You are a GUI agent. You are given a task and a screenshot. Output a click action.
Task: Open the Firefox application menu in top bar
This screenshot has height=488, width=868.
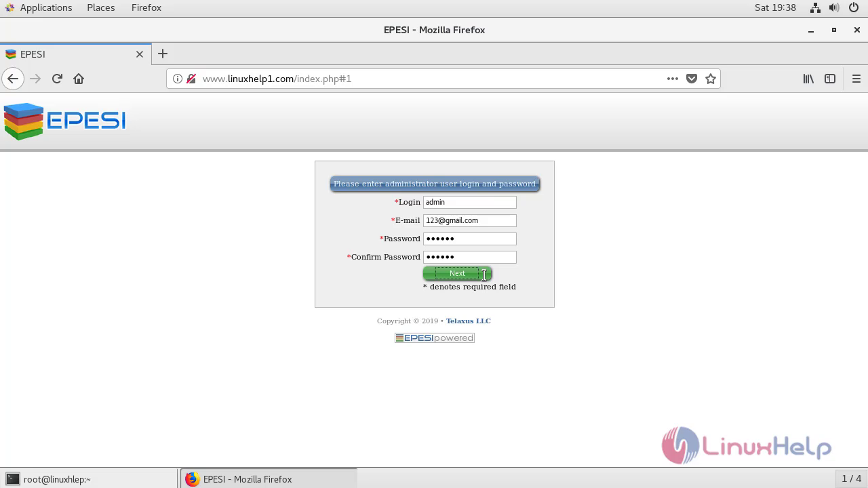(146, 7)
